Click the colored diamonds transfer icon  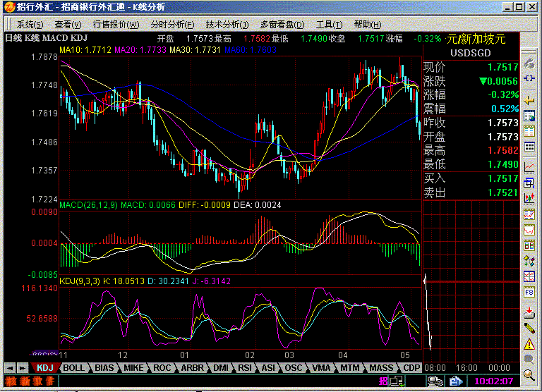click(529, 261)
